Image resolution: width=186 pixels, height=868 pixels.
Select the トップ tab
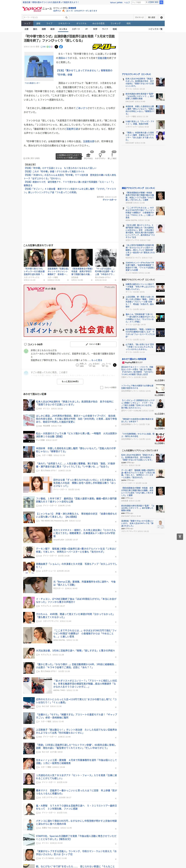27,24
